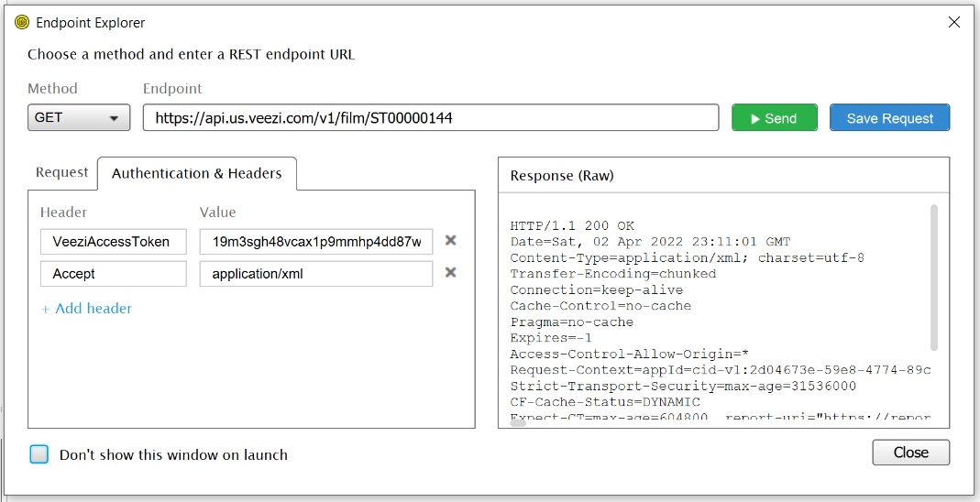The width and height of the screenshot is (980, 502).
Task: Click the Pragma=no-cache line
Action: (x=572, y=322)
